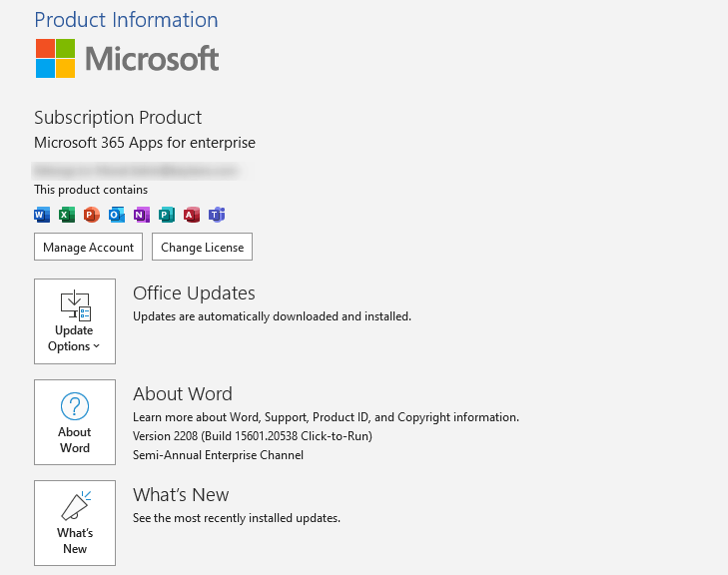
Task: Click the Microsoft four-square logo
Action: click(55, 58)
